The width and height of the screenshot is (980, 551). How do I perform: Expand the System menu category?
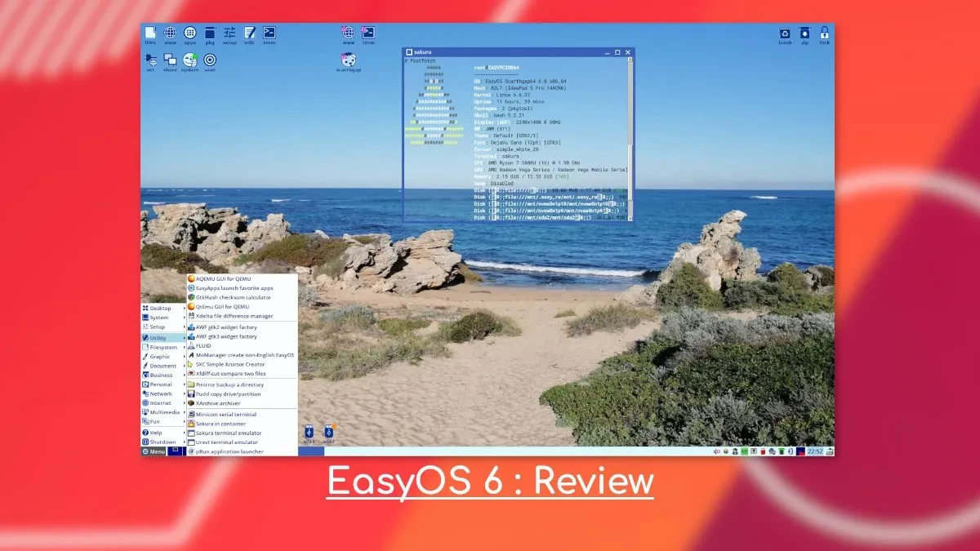[x=163, y=318]
